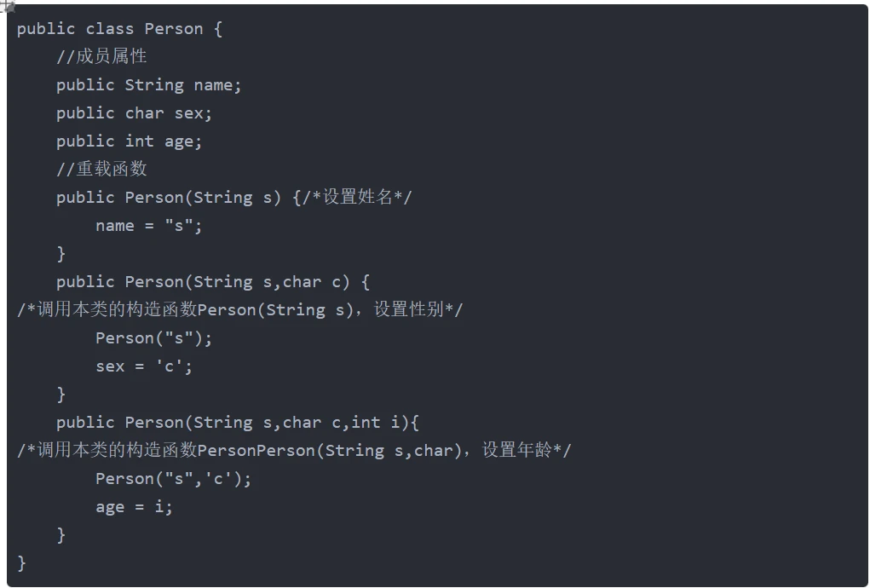
Task: Click the Person("s"); call line
Action: [153, 338]
